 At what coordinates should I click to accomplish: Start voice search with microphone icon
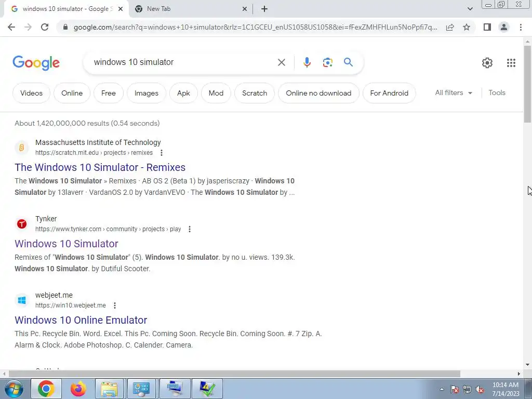click(307, 62)
